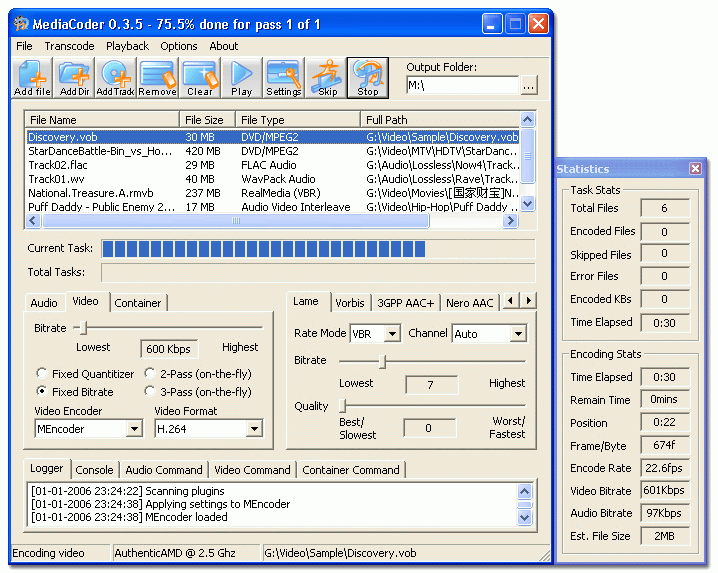
Task: Click the Add Track toolbar icon
Action: point(116,77)
